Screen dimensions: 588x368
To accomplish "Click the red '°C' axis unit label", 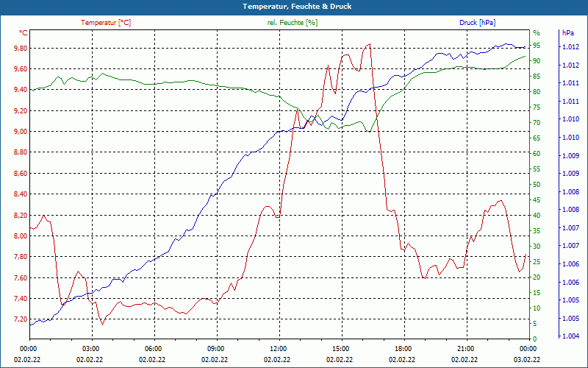I will (x=24, y=33).
